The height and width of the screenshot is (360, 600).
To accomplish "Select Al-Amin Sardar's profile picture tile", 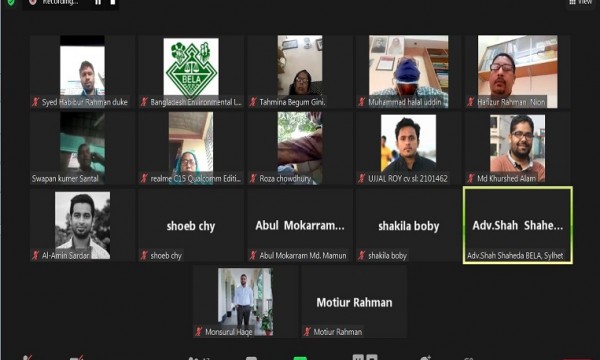I will click(82, 225).
